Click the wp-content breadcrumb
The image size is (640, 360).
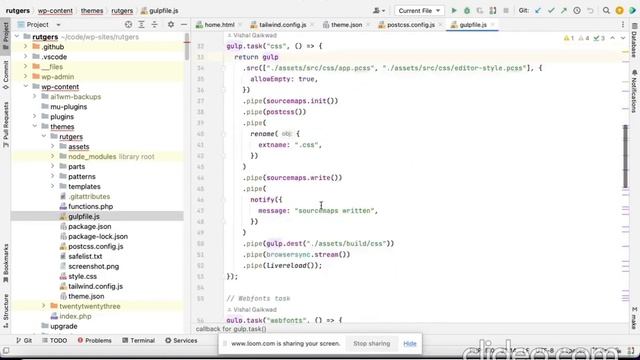tap(55, 11)
